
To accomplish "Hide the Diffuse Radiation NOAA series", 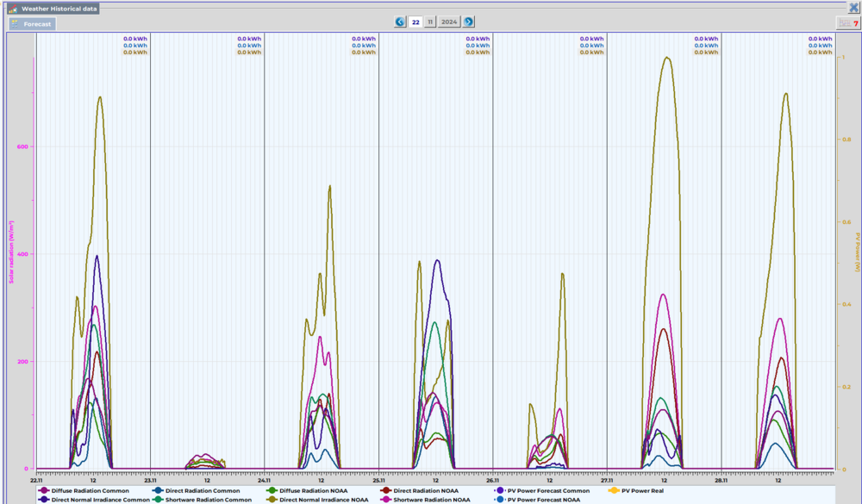I will point(308,490).
